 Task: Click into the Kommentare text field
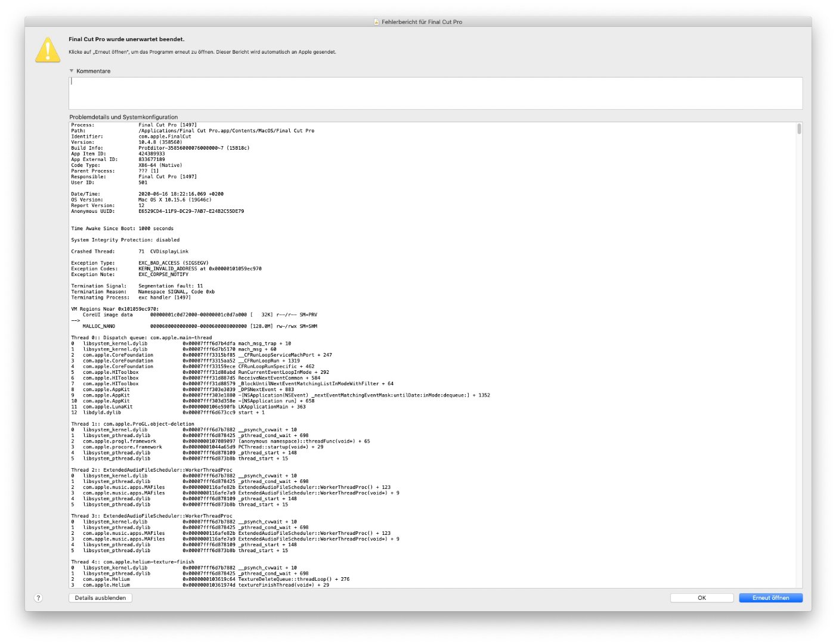435,93
